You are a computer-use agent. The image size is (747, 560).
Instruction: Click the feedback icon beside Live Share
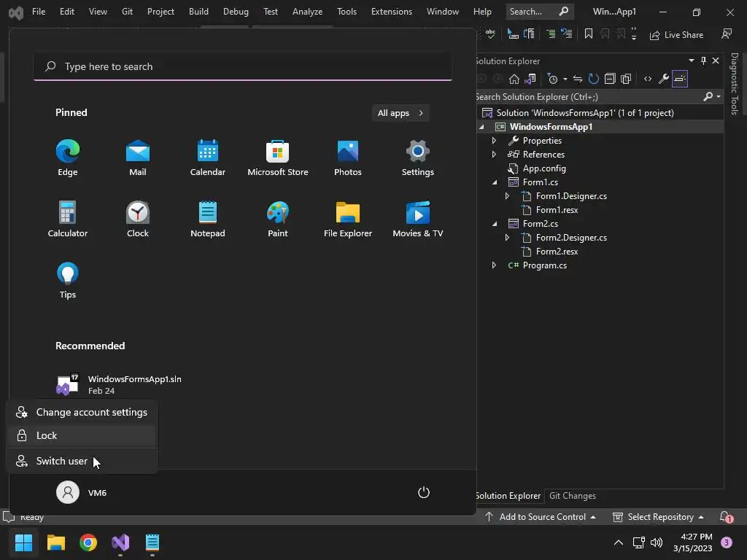click(727, 34)
